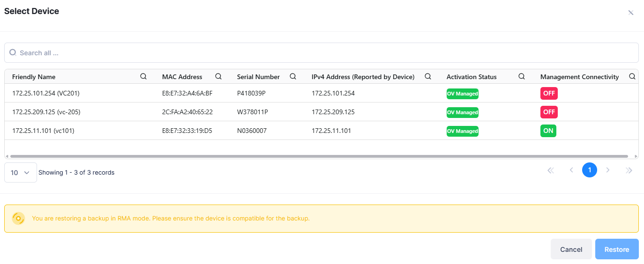This screenshot has width=644, height=264.
Task: Click the Restore button
Action: (616, 249)
